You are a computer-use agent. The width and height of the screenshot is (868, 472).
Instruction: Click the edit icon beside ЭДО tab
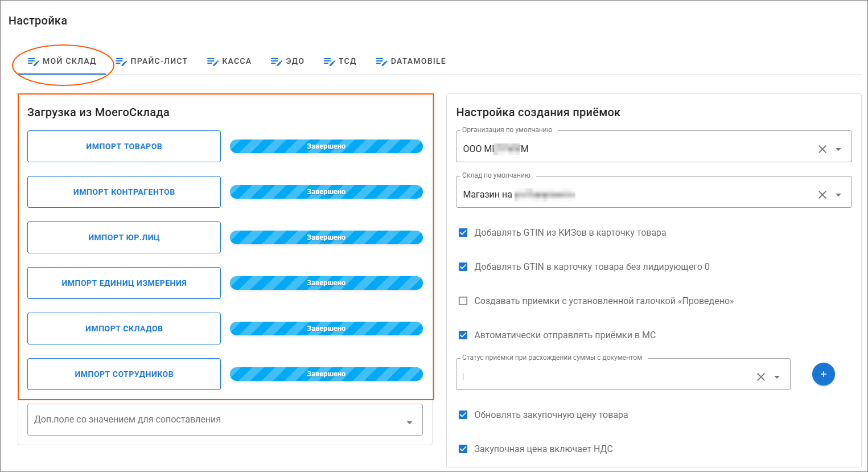pos(277,61)
